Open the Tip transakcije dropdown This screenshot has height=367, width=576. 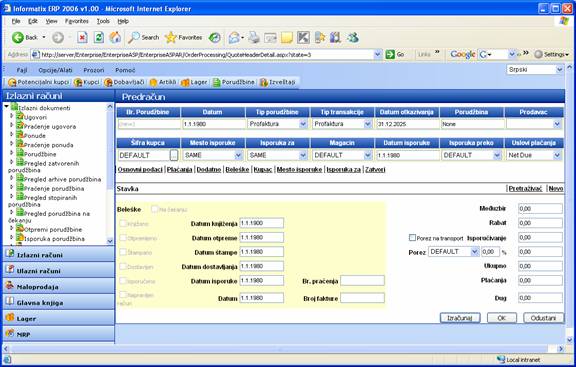pyautogui.click(x=368, y=124)
